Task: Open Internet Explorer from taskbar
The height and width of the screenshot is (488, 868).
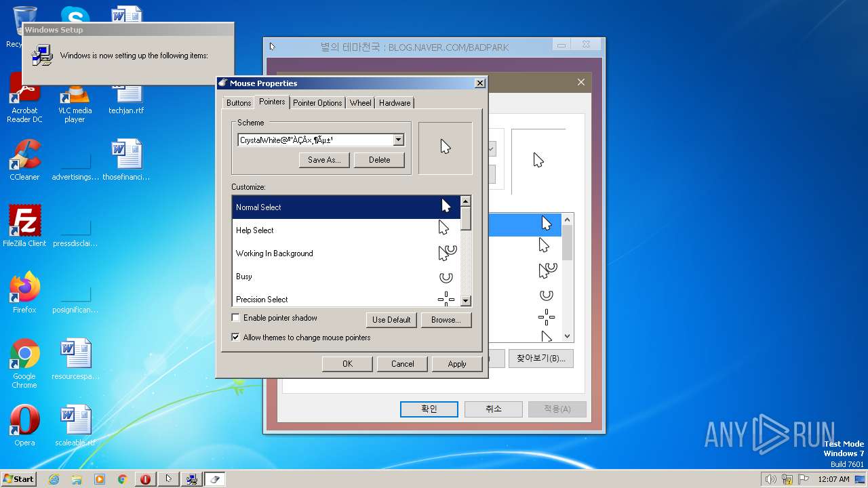Action: pos(54,479)
